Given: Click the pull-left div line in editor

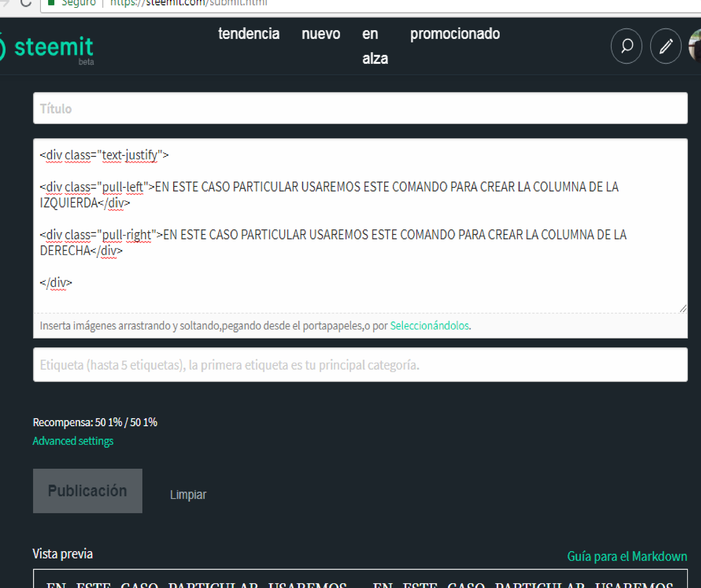Looking at the screenshot, I should (x=329, y=194).
